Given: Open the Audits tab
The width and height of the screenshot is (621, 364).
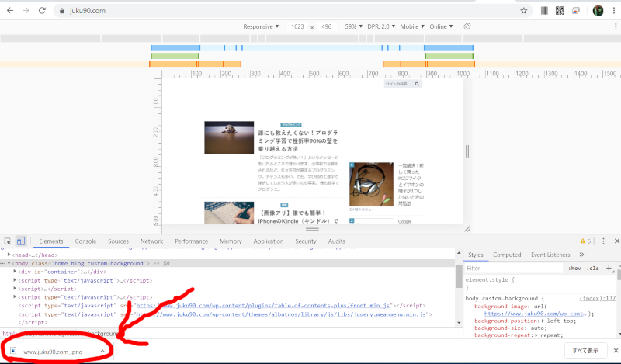Looking at the screenshot, I should click(336, 241).
